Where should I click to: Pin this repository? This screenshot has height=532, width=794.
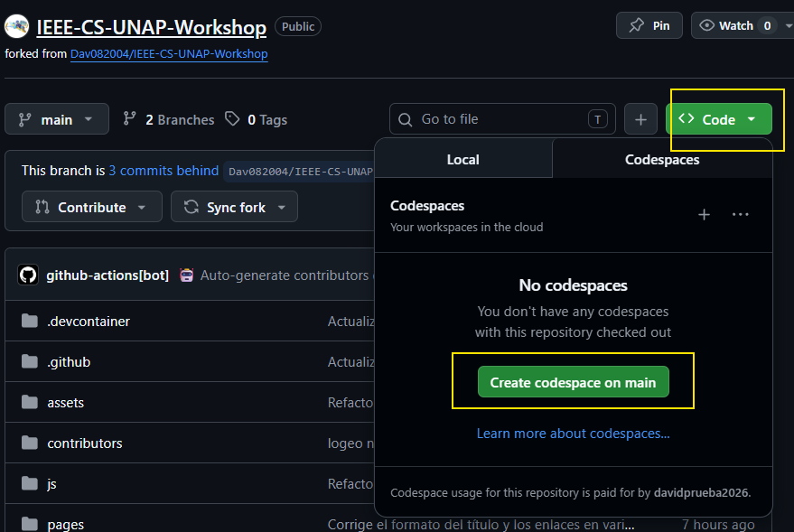(x=649, y=25)
